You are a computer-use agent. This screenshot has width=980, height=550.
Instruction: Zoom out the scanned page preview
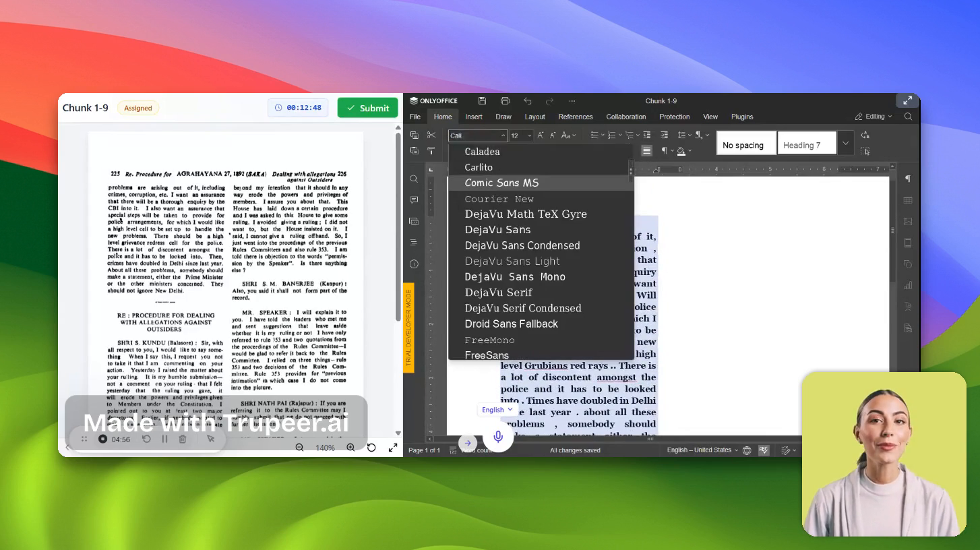point(299,448)
